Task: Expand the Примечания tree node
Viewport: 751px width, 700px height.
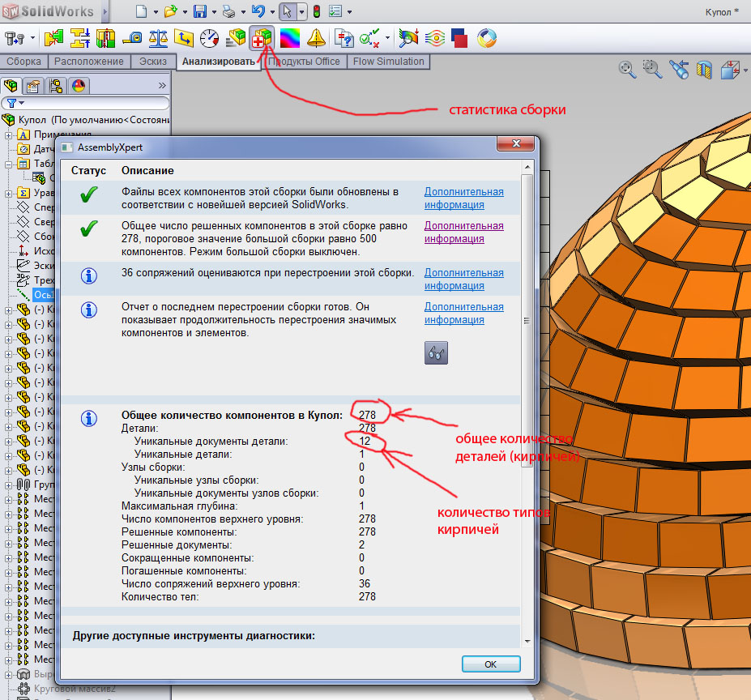Action: coord(9,134)
